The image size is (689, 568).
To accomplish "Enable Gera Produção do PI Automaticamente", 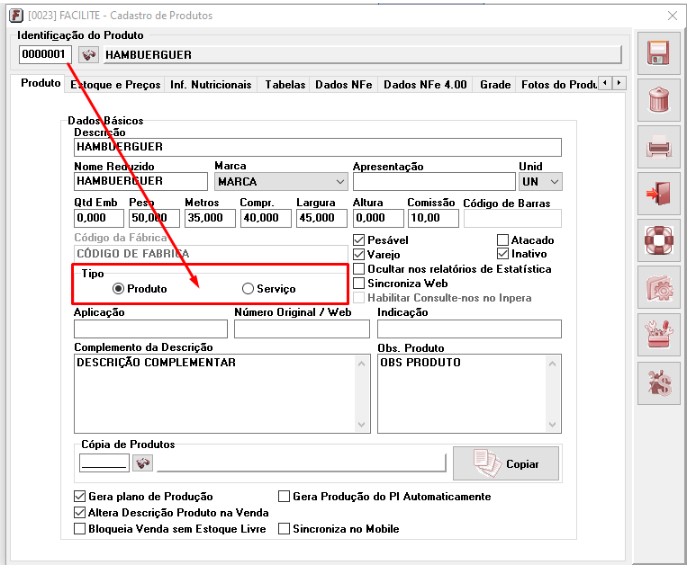I will point(284,496).
